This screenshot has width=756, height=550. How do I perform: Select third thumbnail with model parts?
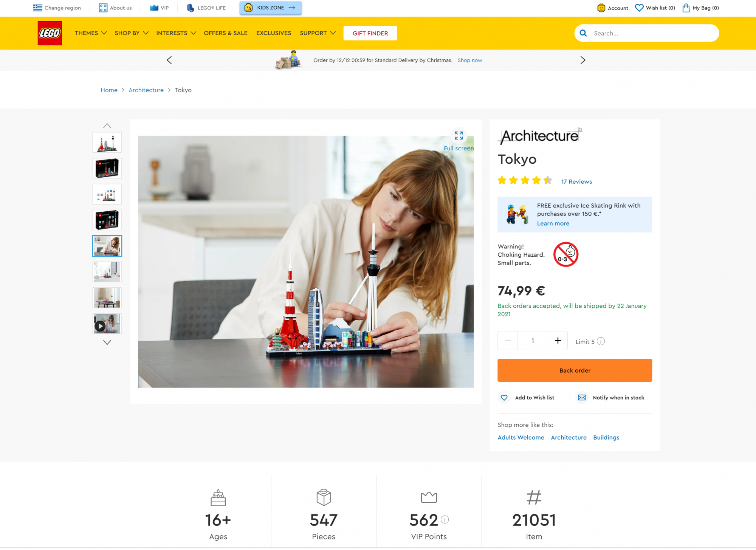tap(107, 194)
